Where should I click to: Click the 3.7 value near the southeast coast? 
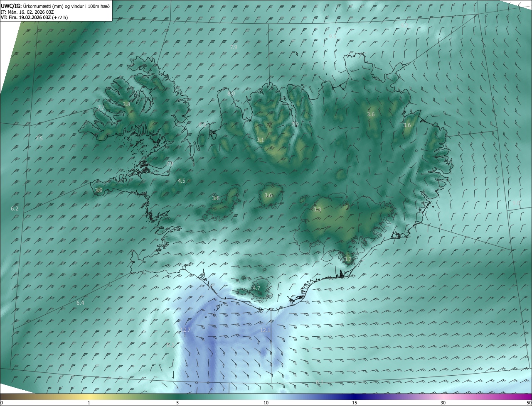point(348,259)
